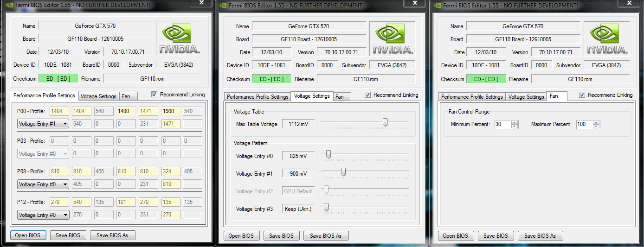Click the P12 profile field showing 101
Viewport: 644px width, 247px height.
pyautogui.click(x=126, y=203)
